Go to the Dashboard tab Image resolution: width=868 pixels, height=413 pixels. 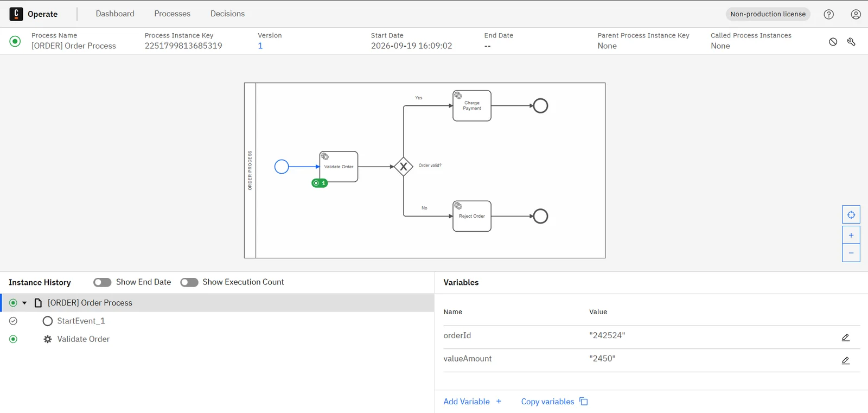pos(115,14)
